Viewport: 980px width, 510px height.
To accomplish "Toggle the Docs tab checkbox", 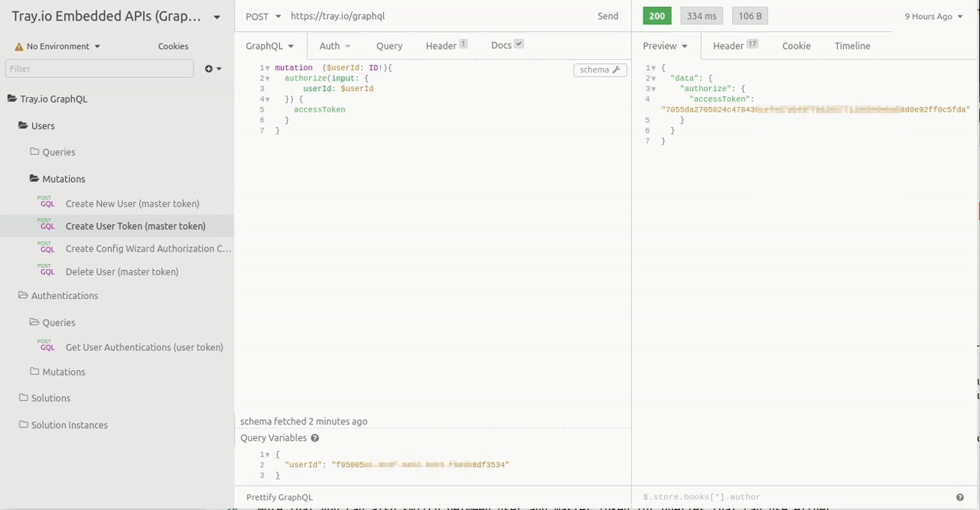I will tap(519, 44).
